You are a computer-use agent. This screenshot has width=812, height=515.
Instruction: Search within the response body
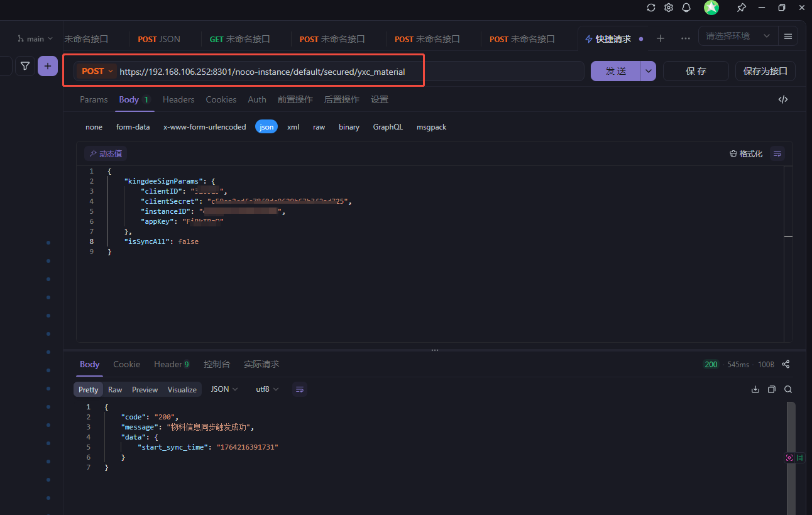click(x=788, y=389)
